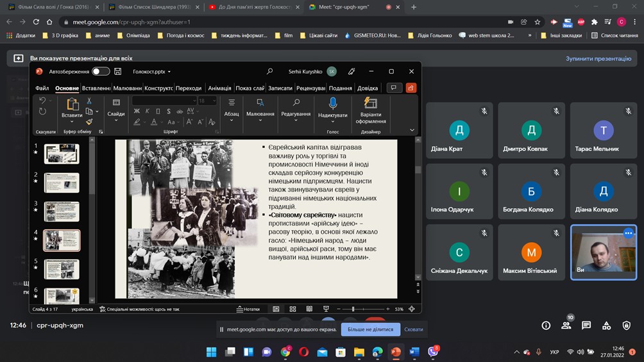Toggle bold Ж formatting
644x362 pixels.
click(x=137, y=111)
